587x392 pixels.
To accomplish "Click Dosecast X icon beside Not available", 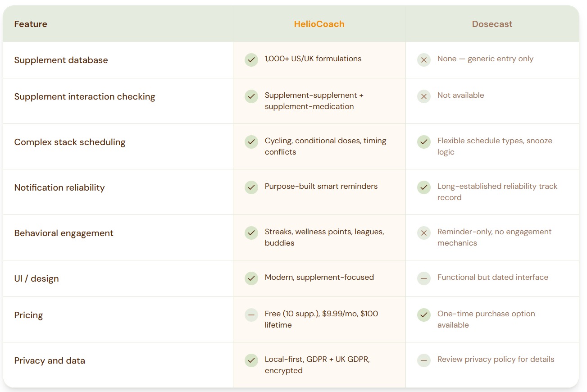I will click(423, 96).
